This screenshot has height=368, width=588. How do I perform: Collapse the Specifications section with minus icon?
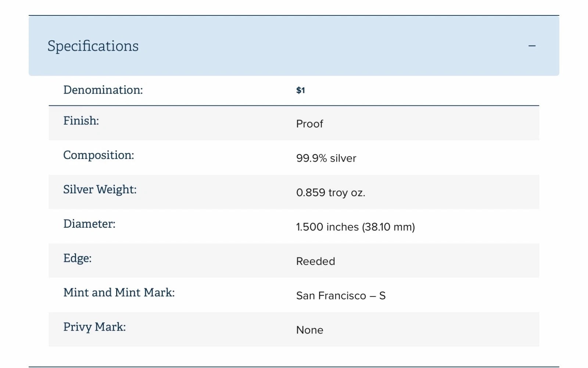pos(532,46)
